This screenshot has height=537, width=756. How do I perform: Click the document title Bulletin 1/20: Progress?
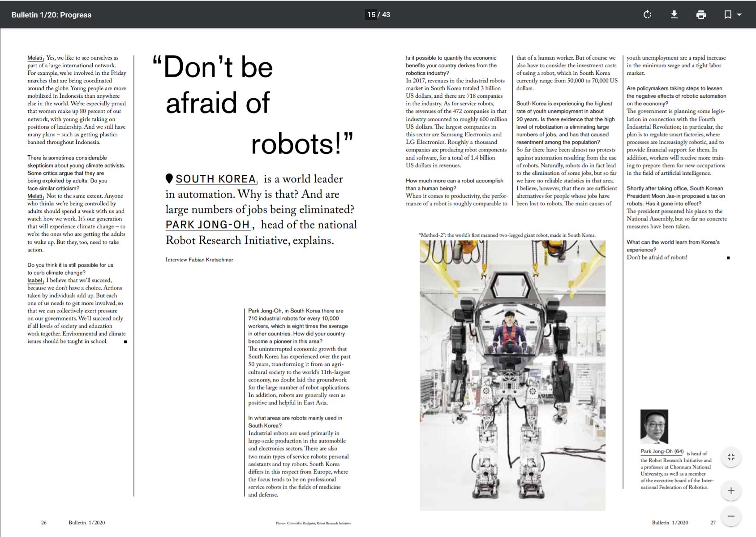[52, 15]
